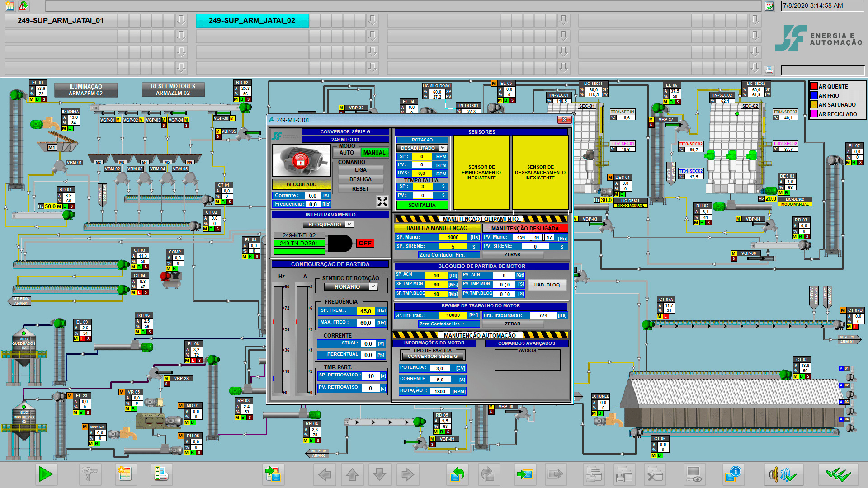
Task: Click the RESET MOTORES ARMAZÉM 02 button
Action: coord(173,89)
